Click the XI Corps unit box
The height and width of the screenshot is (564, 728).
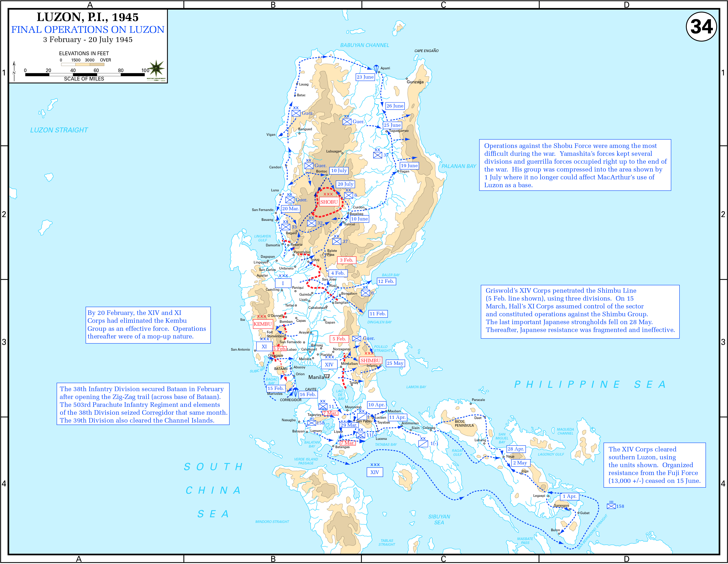(x=264, y=347)
